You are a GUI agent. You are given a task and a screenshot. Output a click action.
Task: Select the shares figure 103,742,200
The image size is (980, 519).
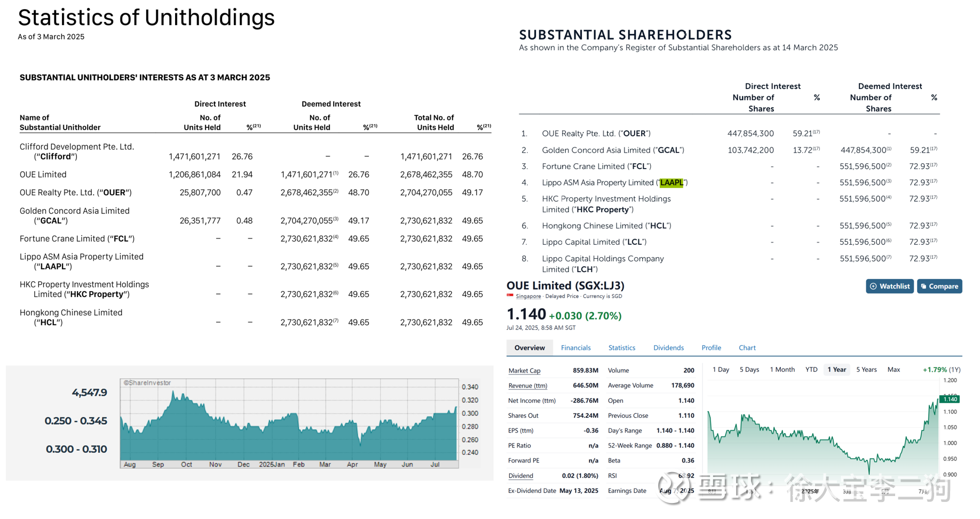point(750,150)
